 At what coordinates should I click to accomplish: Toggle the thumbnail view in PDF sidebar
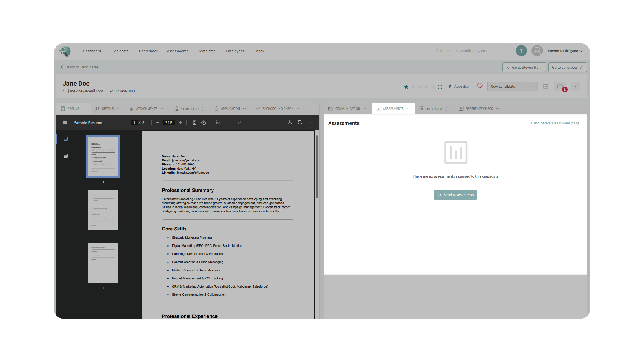click(66, 139)
